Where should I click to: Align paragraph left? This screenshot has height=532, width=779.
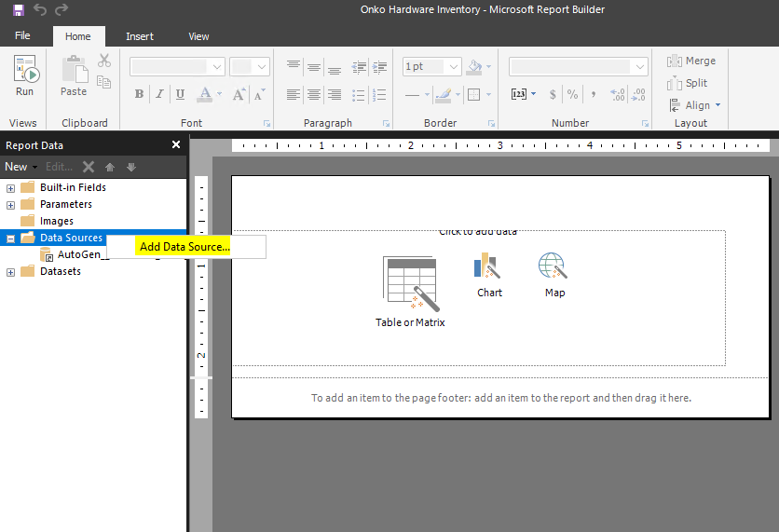(294, 94)
